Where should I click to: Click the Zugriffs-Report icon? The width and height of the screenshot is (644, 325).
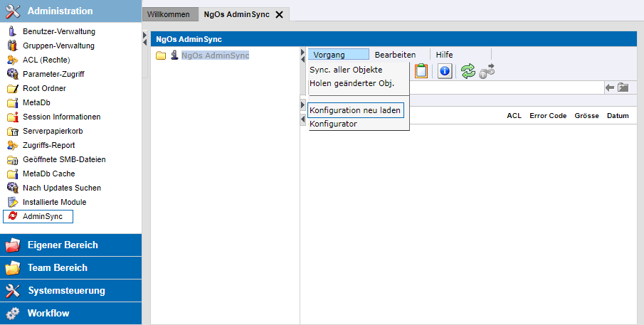click(x=13, y=145)
